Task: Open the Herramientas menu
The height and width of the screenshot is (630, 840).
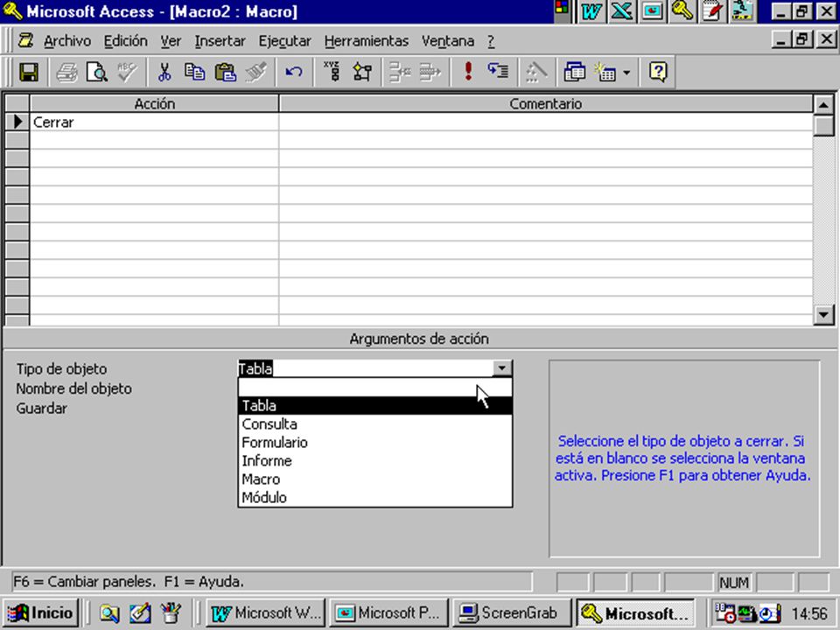Action: click(x=367, y=41)
